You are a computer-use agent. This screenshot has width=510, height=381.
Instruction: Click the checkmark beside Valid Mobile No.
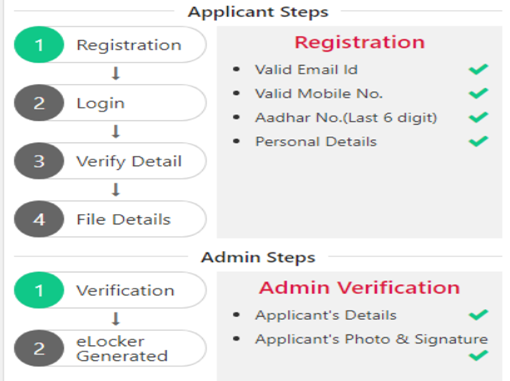[x=478, y=93]
